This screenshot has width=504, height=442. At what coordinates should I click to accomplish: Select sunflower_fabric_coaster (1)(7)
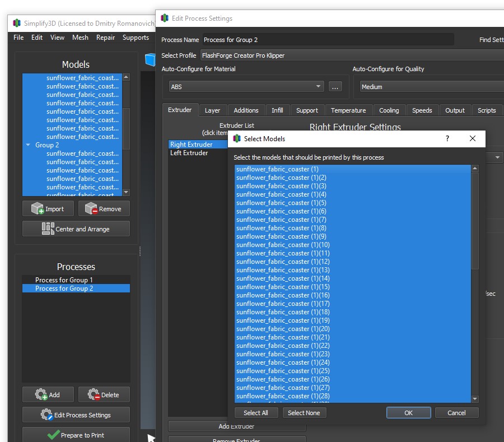pos(353,220)
